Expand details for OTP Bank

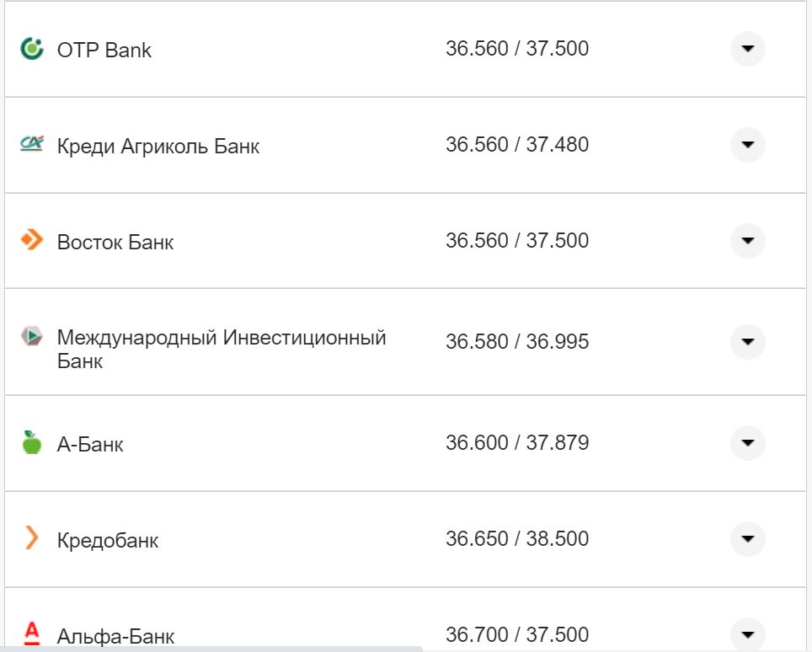coord(747,49)
